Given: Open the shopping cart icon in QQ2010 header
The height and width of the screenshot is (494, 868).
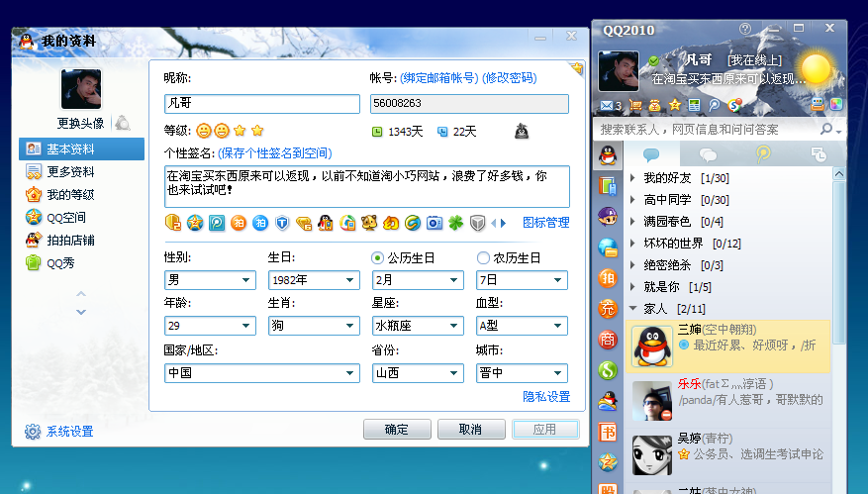Looking at the screenshot, I should pos(635,105).
